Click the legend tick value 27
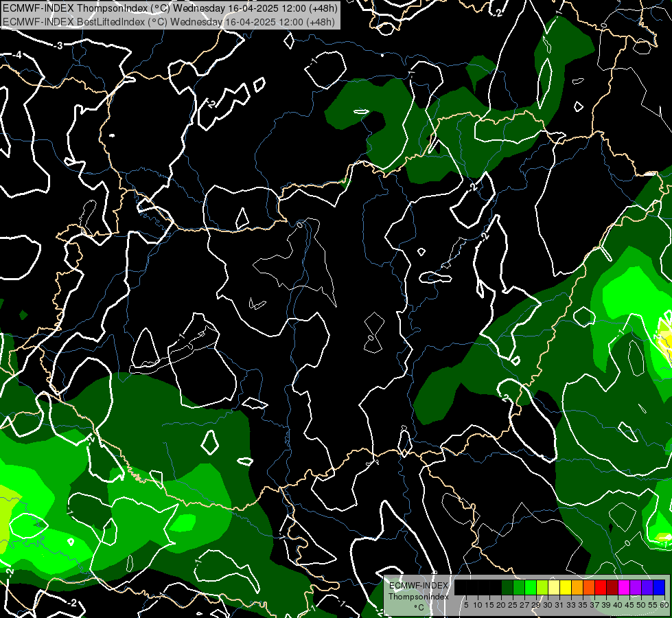The width and height of the screenshot is (672, 618). [524, 605]
